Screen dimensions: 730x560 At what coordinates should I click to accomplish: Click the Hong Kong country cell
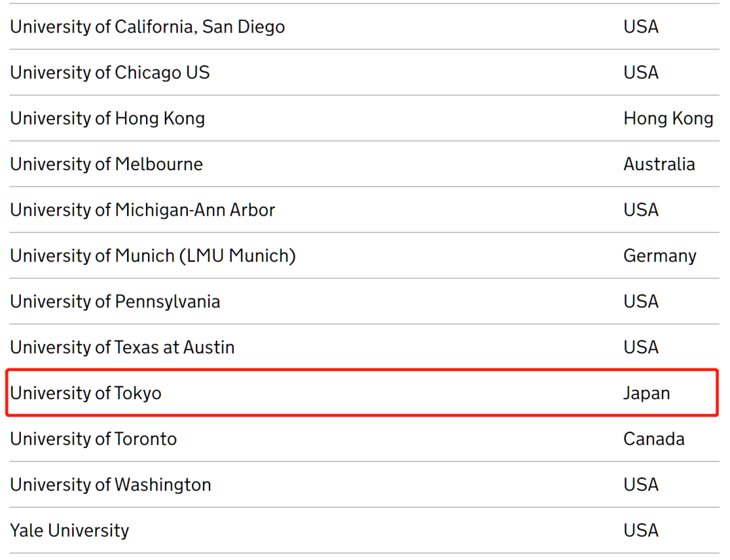[668, 119]
